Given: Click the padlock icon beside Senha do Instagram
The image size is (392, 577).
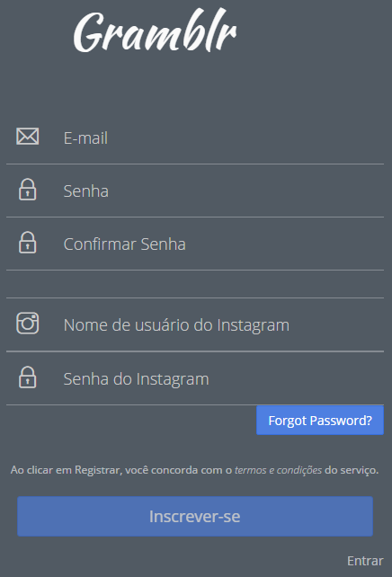Looking at the screenshot, I should tap(28, 377).
